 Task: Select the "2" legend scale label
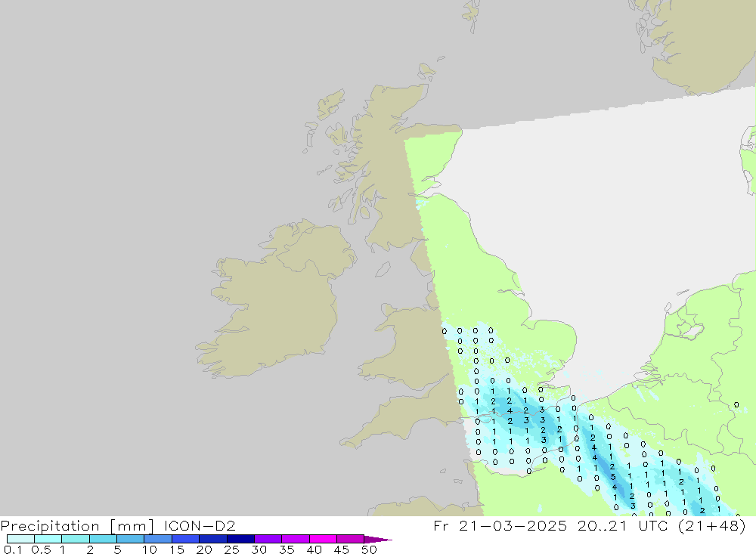coord(90,549)
